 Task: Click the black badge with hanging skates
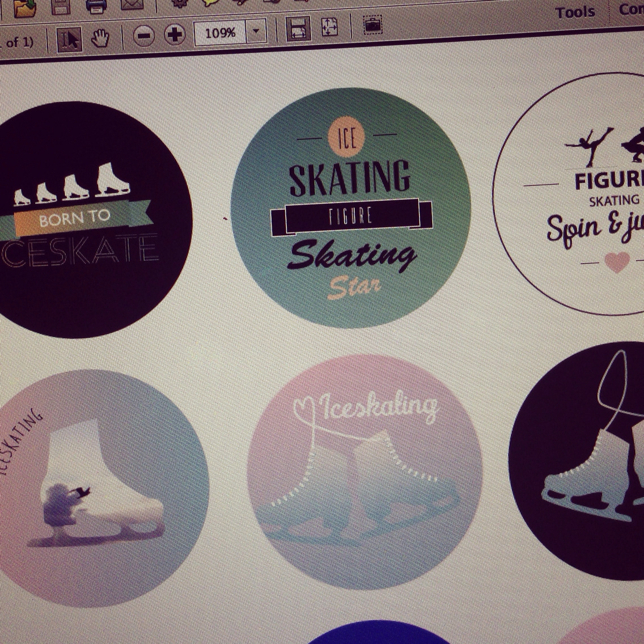click(576, 461)
